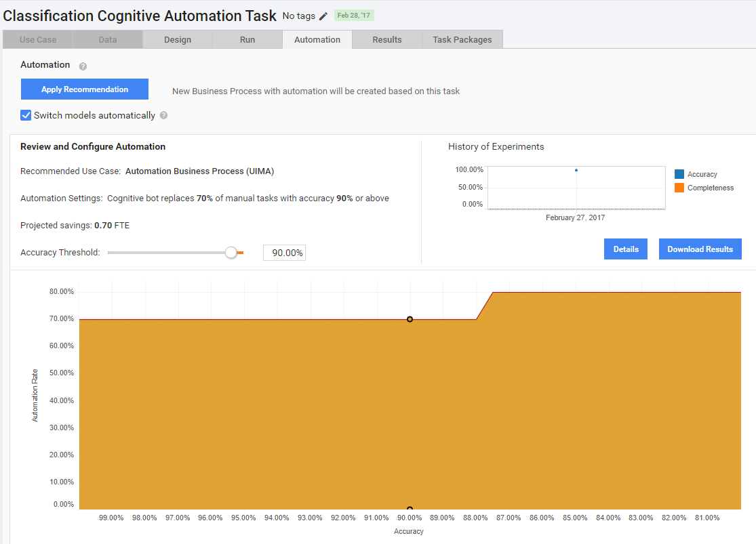Click Download Results button
The width and height of the screenshot is (756, 544).
click(700, 249)
